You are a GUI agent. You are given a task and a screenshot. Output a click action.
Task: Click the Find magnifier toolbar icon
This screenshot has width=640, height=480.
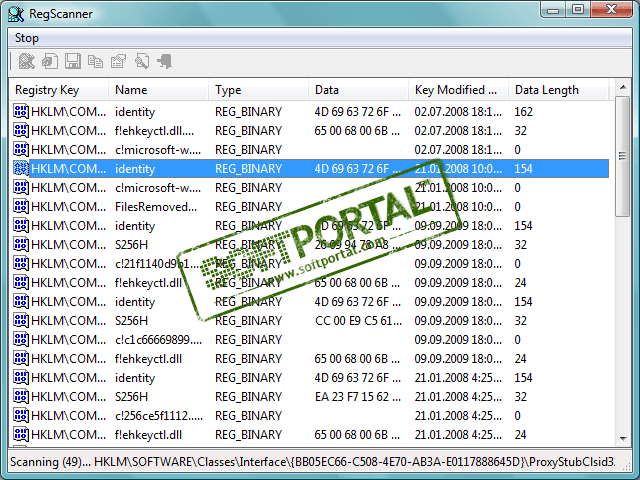click(x=142, y=62)
